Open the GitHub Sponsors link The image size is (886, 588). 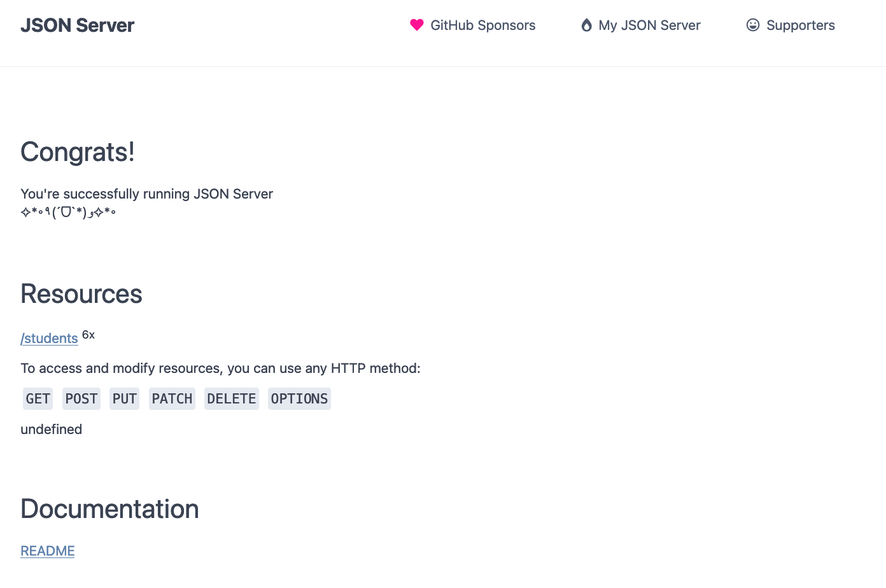click(x=473, y=25)
